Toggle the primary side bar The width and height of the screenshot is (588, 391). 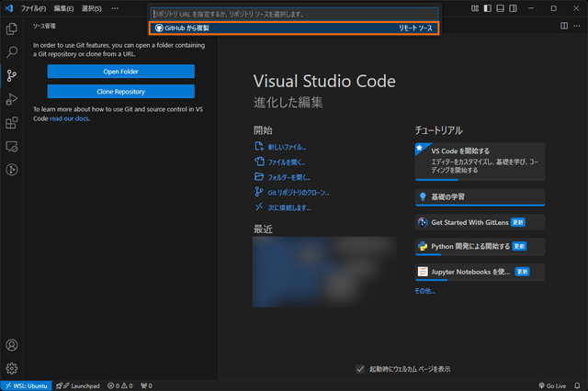click(488, 8)
